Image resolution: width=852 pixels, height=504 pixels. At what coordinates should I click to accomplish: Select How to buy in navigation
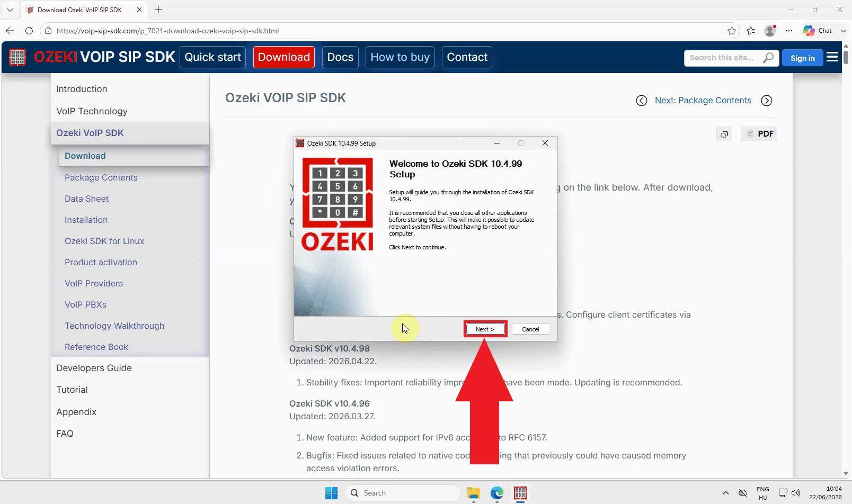(x=400, y=57)
